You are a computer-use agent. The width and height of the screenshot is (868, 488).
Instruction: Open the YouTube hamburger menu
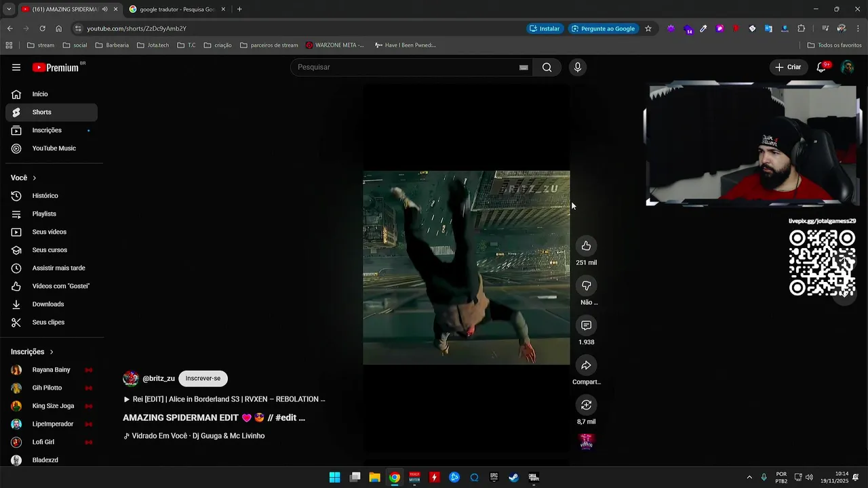16,67
